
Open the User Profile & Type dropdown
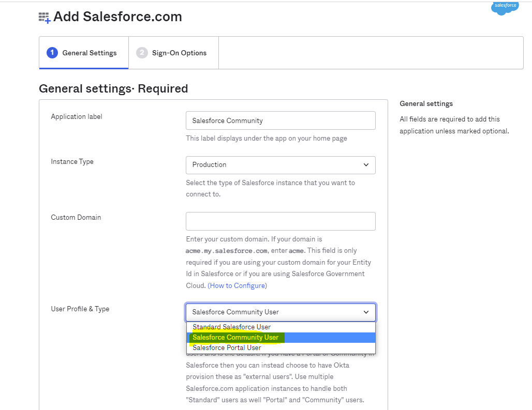[x=280, y=312]
